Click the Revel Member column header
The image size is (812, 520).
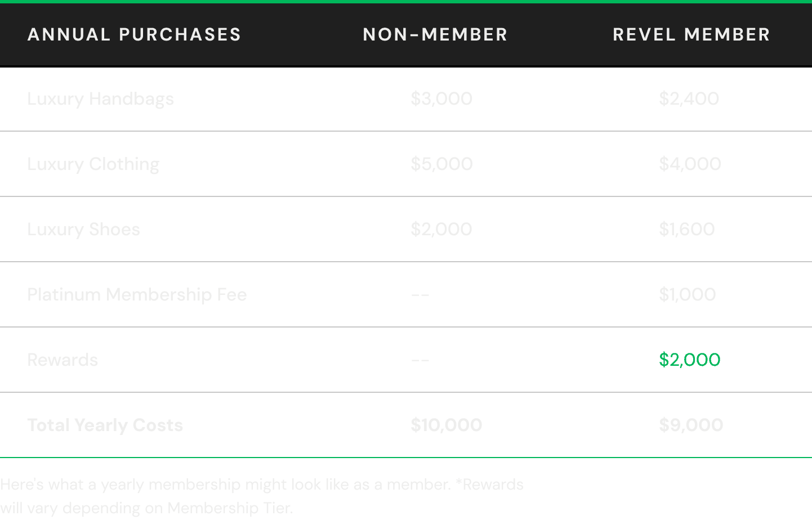pos(691,34)
